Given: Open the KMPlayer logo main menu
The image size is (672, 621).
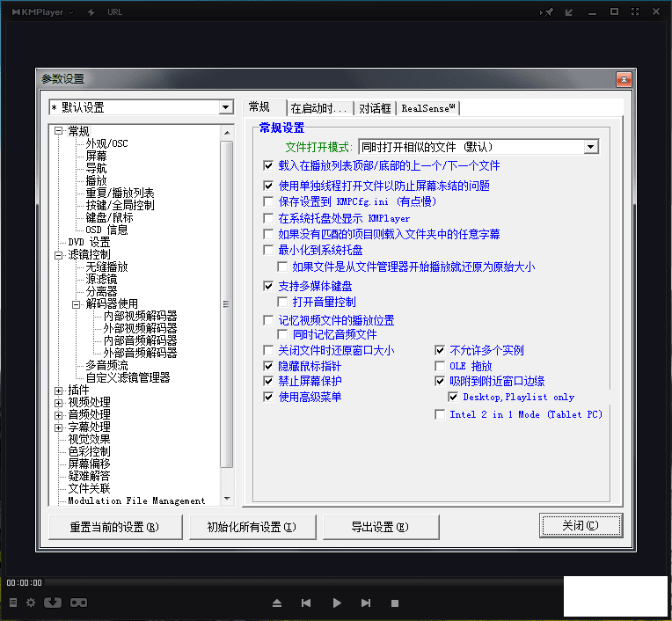Looking at the screenshot, I should pyautogui.click(x=42, y=12).
